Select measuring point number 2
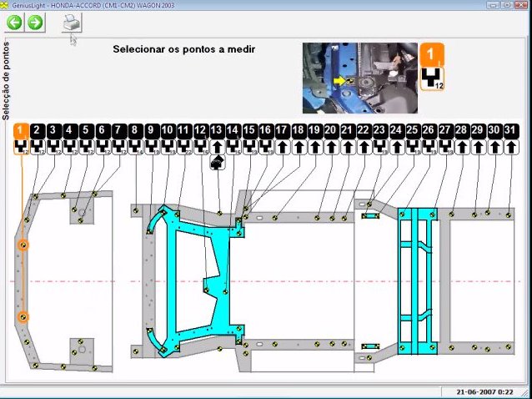The image size is (532, 399). pyautogui.click(x=38, y=131)
